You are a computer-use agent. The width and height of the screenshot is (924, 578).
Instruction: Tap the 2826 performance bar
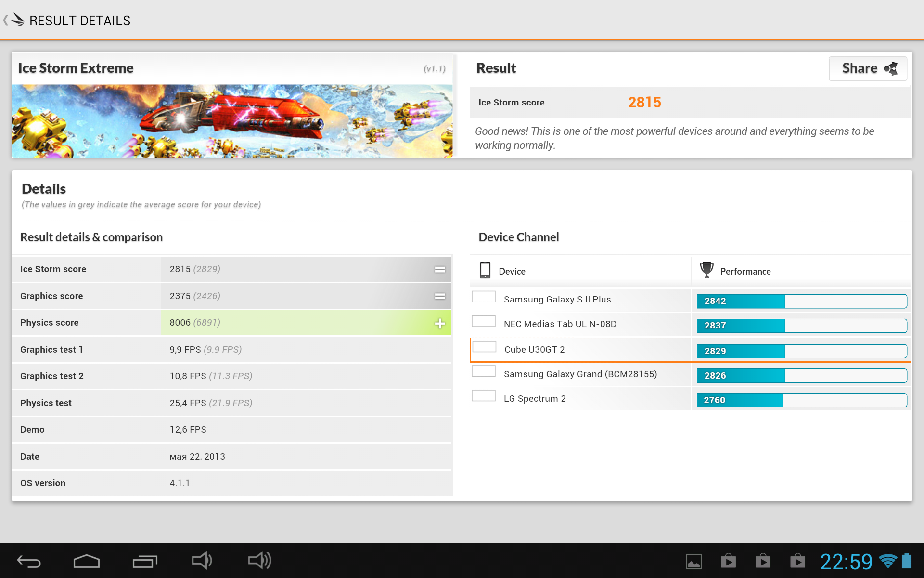click(802, 376)
